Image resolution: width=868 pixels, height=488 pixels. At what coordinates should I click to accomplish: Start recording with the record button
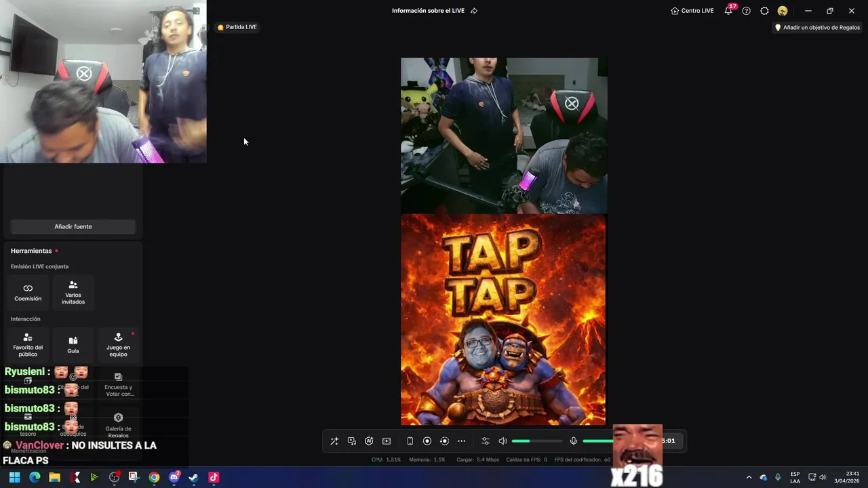427,441
